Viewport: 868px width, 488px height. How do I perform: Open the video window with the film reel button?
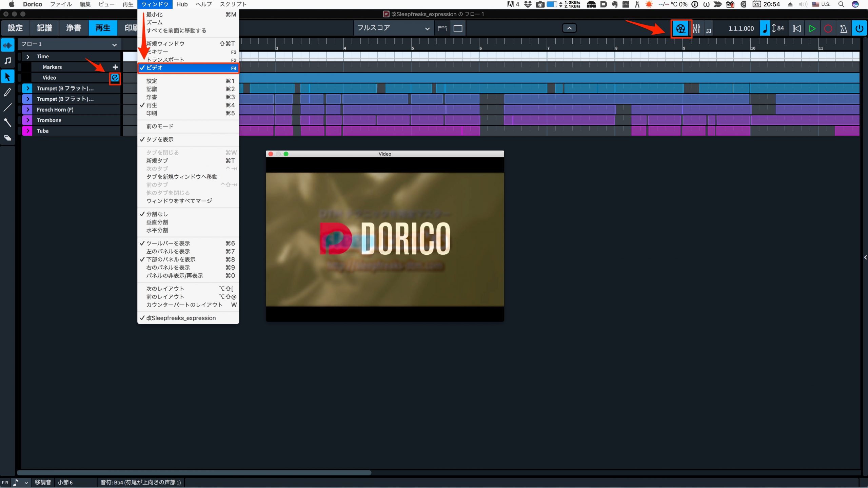click(680, 28)
